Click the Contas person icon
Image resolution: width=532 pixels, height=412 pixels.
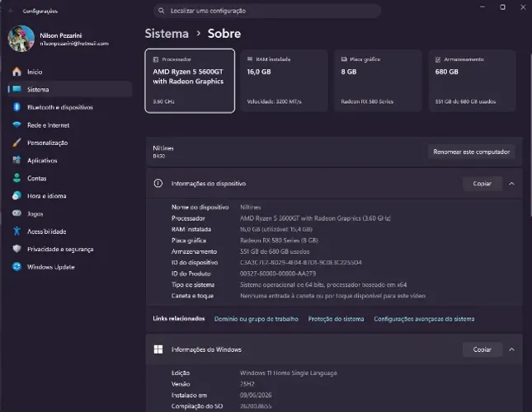16,178
